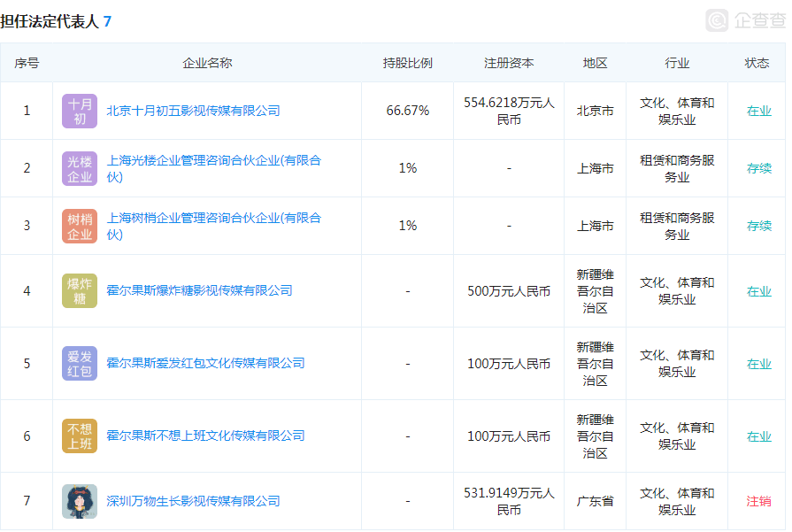792x532 pixels.
Task: Click 新疆维吾尔自治区 in 爆炸糖 row
Action: 595,291
